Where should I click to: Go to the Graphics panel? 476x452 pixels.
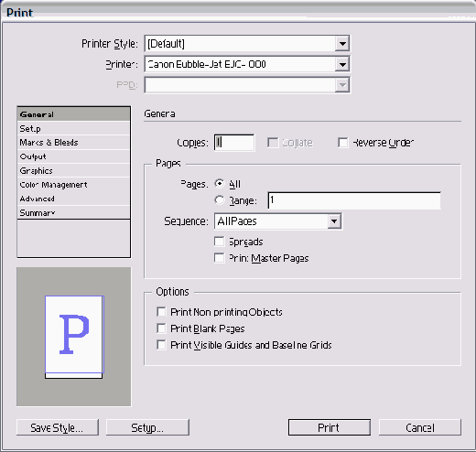(74, 170)
